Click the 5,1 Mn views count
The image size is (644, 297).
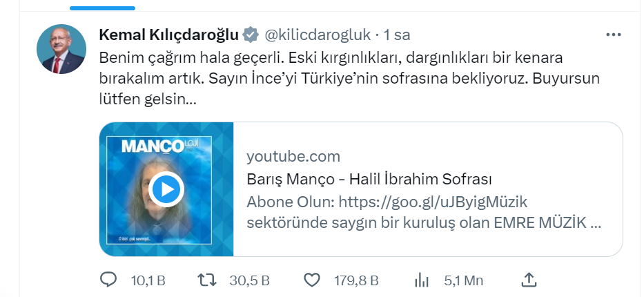click(463, 280)
